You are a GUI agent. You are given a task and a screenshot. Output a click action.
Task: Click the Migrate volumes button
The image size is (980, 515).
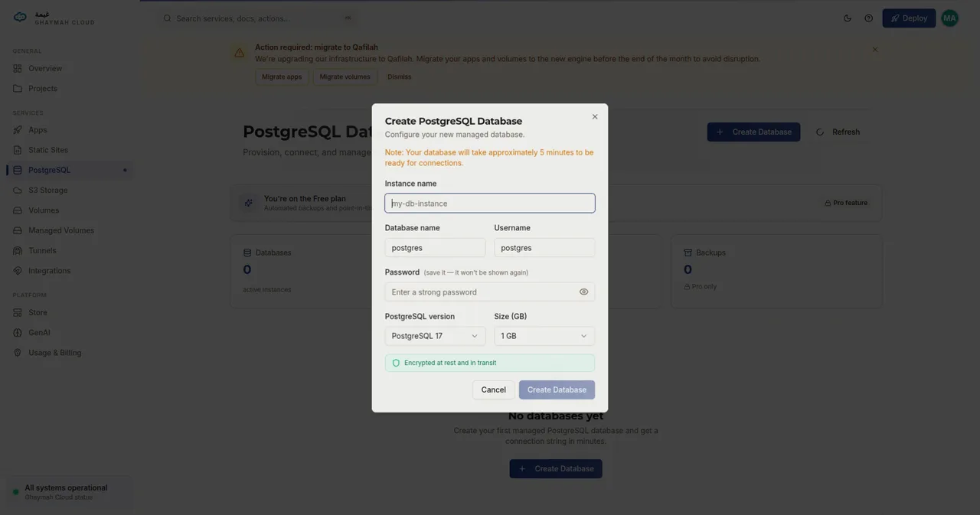click(x=345, y=77)
